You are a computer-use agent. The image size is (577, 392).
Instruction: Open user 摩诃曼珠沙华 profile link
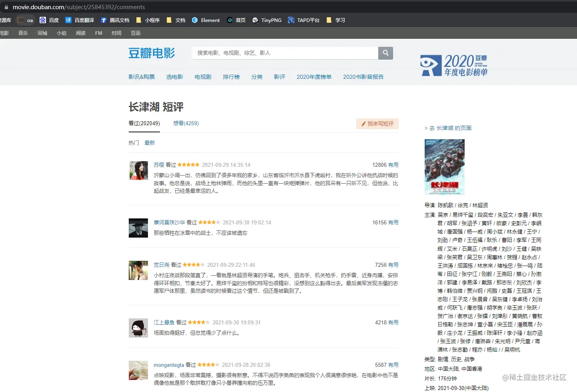170,222
